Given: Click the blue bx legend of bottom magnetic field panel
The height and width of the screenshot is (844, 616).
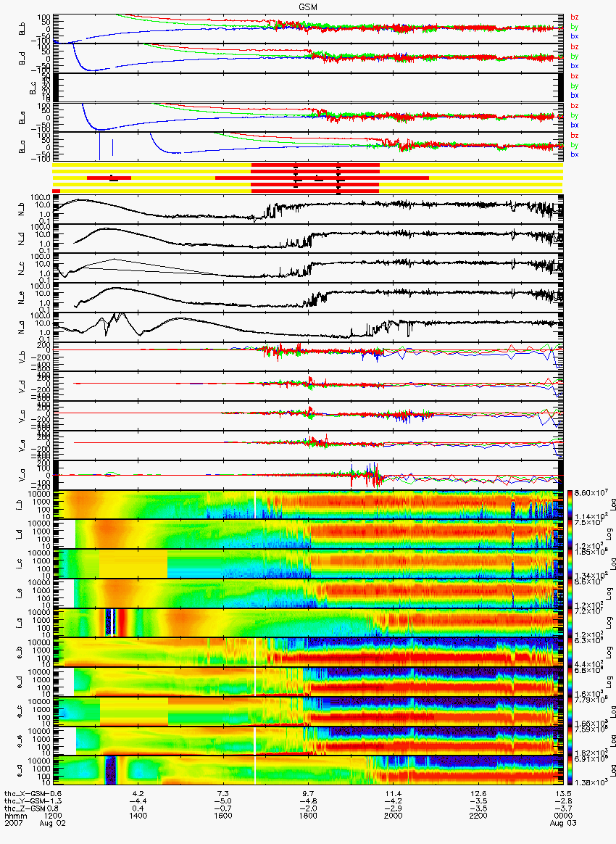Looking at the screenshot, I should tap(574, 154).
